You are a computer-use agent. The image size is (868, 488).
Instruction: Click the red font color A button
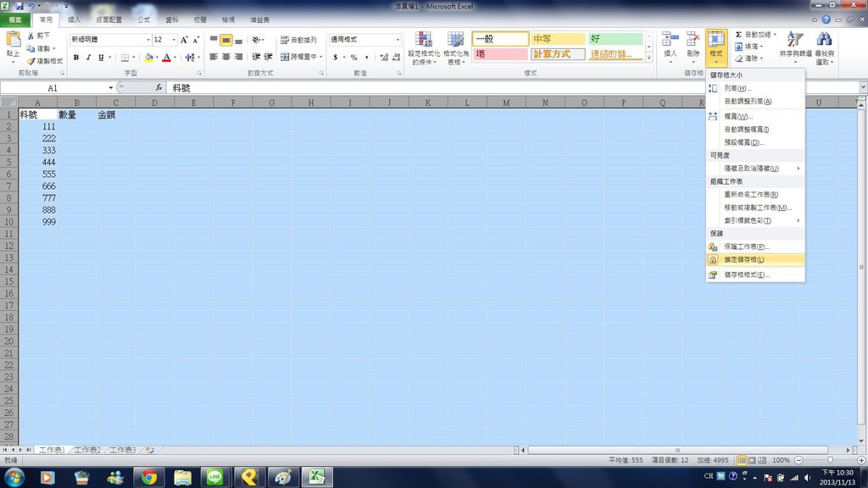click(x=167, y=57)
